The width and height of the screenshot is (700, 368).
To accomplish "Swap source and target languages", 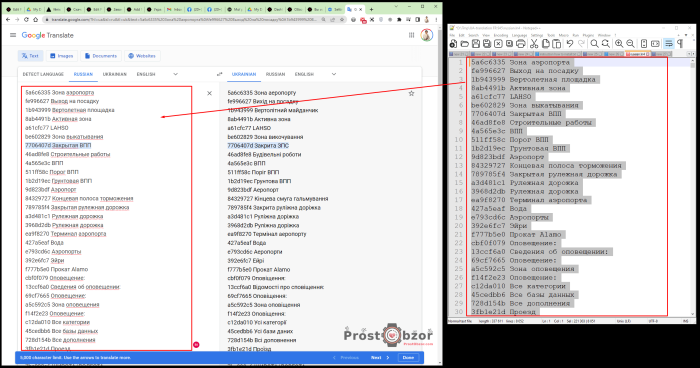I will pyautogui.click(x=219, y=74).
